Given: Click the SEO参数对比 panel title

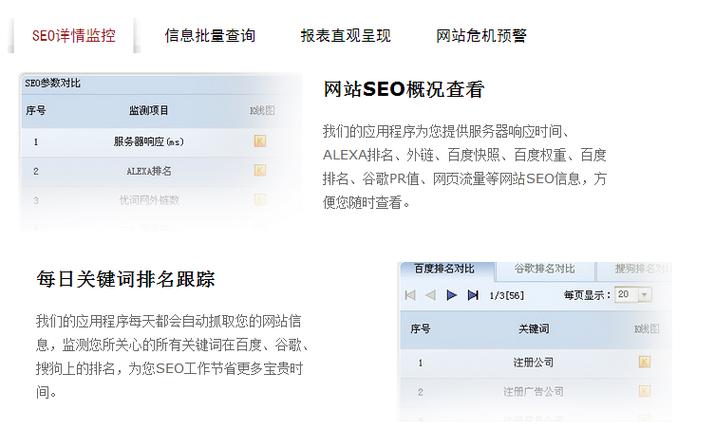Looking at the screenshot, I should tap(52, 83).
